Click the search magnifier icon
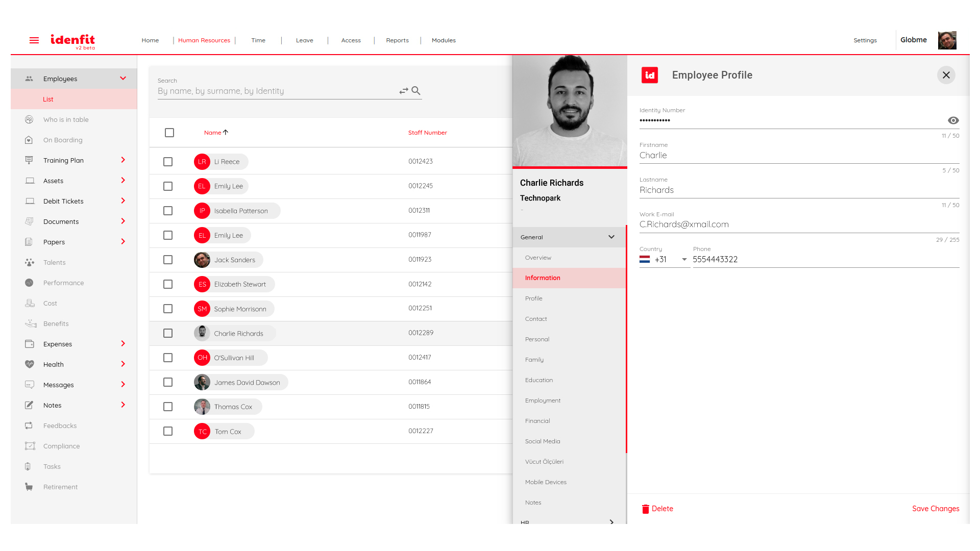The width and height of the screenshot is (980, 551). (416, 91)
